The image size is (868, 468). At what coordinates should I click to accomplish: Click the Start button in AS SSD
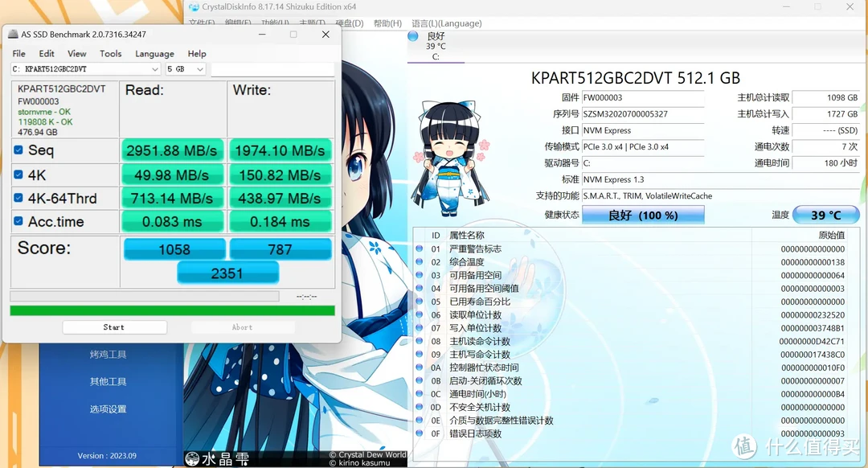(x=114, y=327)
